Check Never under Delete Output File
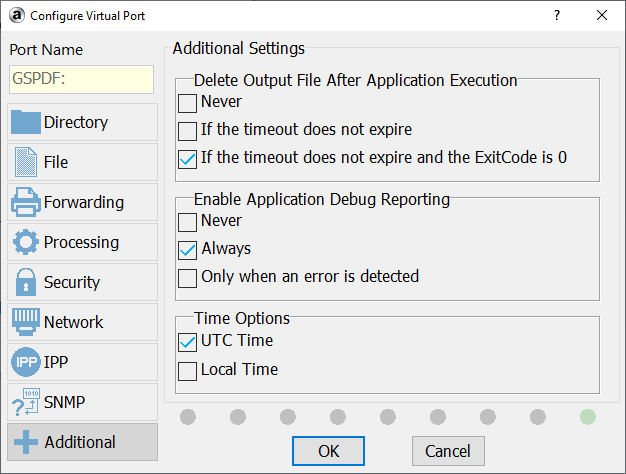 (x=187, y=102)
